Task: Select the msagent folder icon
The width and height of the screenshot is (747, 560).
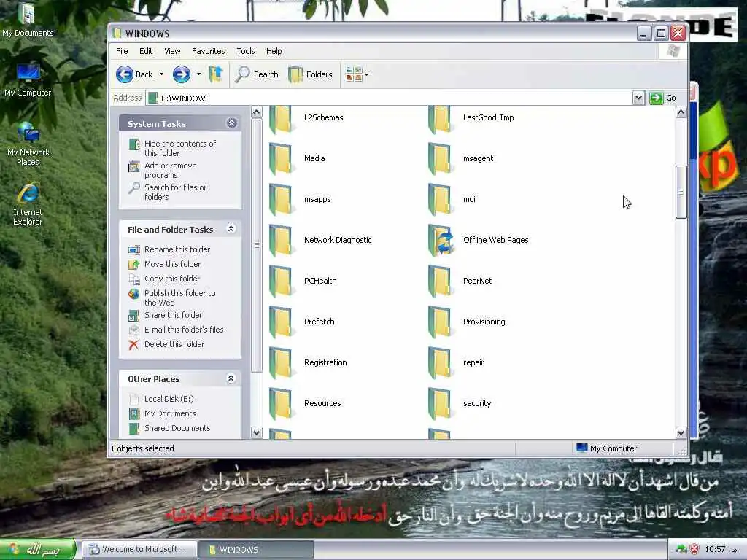Action: tap(439, 158)
